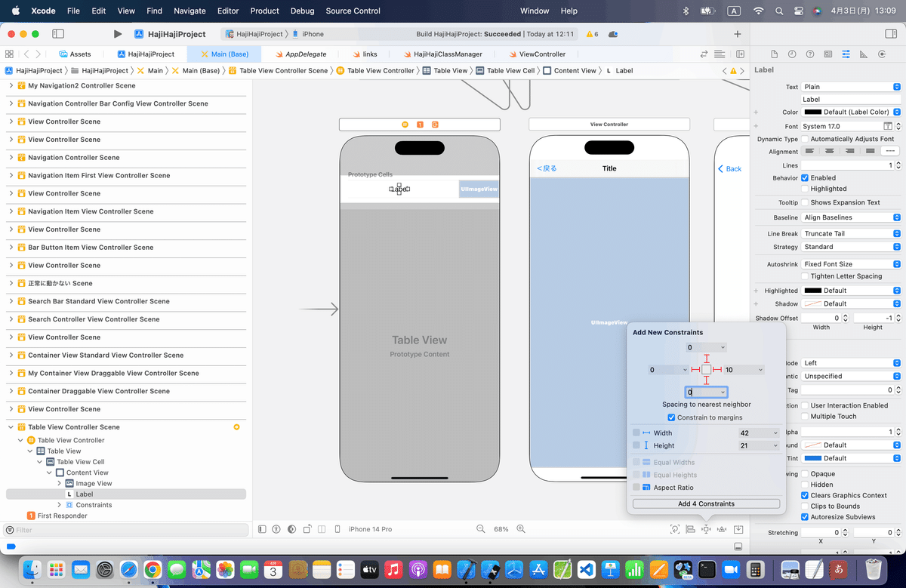The height and width of the screenshot is (588, 906).
Task: Select Table View Cell in the jump bar
Action: click(x=505, y=70)
